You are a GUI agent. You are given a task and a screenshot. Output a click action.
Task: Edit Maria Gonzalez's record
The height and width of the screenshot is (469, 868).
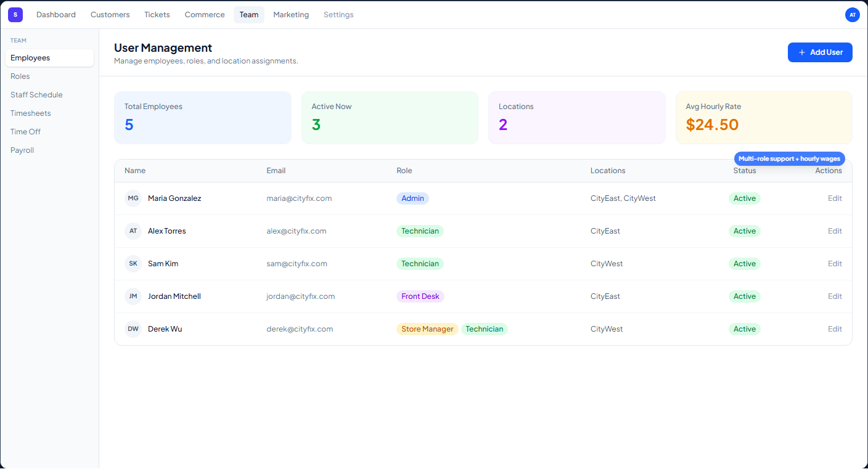(x=835, y=198)
